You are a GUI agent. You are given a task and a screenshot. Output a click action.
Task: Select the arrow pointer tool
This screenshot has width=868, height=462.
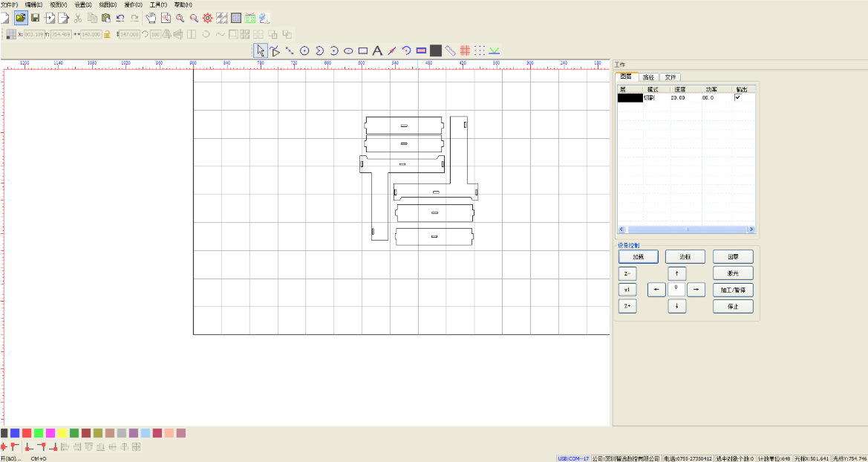[x=261, y=51]
